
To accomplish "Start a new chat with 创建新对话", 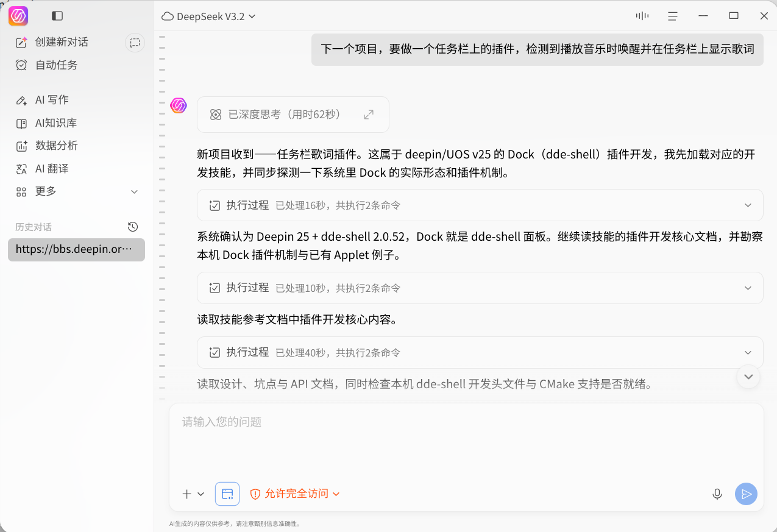I will [x=52, y=42].
